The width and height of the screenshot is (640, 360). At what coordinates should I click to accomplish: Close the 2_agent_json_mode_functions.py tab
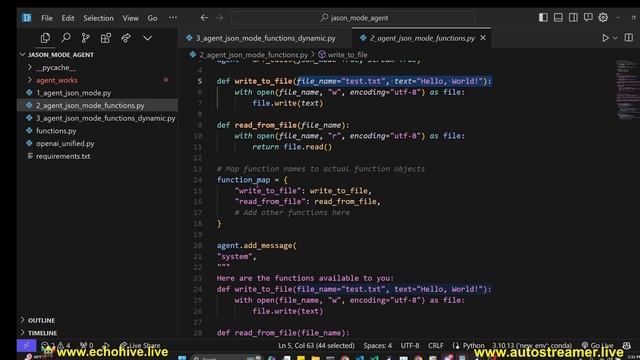(x=483, y=38)
